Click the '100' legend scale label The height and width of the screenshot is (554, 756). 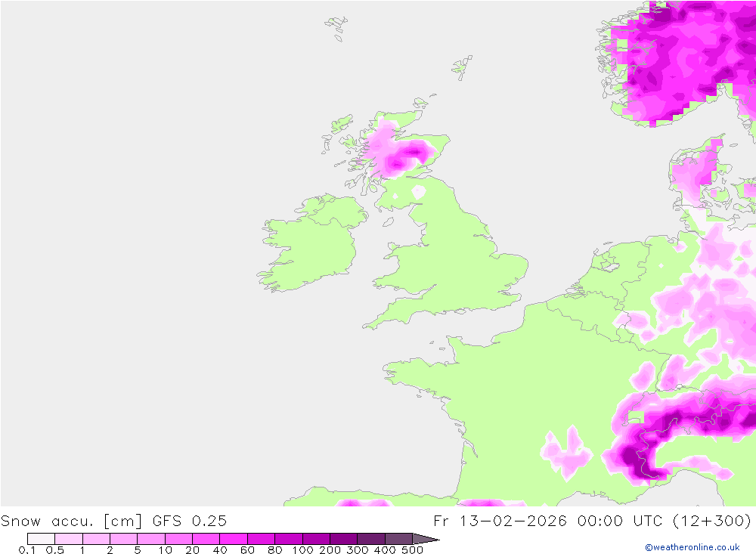(303, 550)
